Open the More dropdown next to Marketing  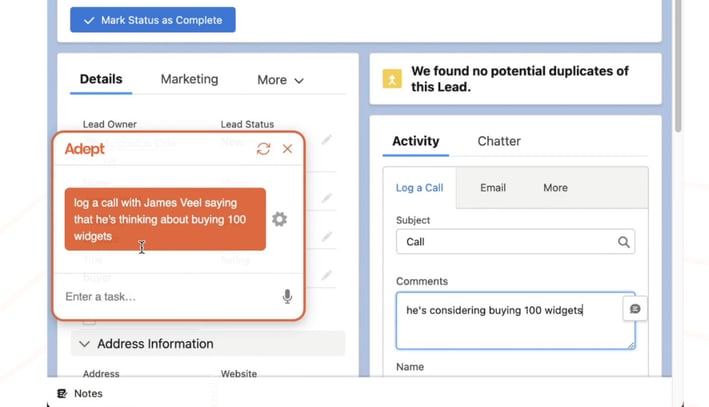(280, 80)
